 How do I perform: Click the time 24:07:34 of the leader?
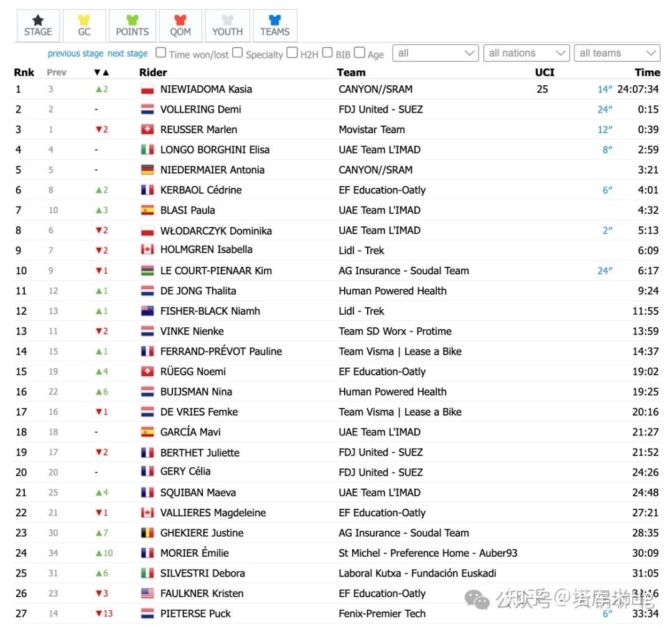click(x=638, y=90)
